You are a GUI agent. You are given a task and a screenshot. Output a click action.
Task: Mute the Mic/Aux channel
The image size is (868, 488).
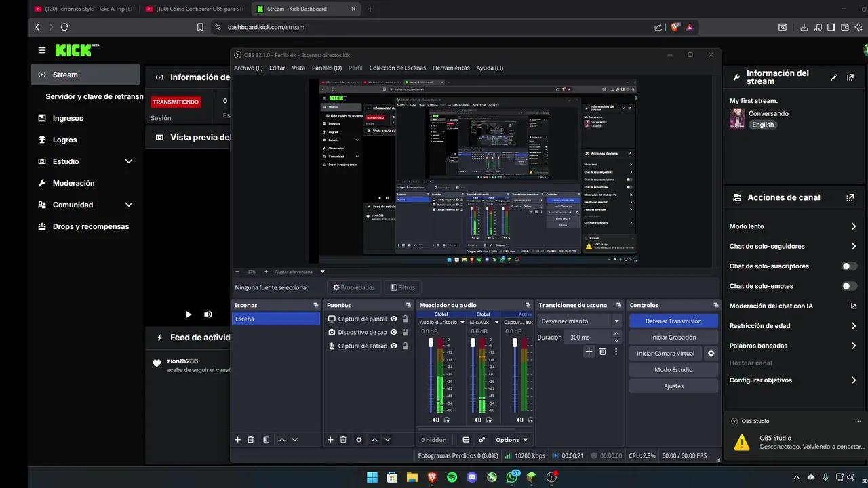click(477, 420)
